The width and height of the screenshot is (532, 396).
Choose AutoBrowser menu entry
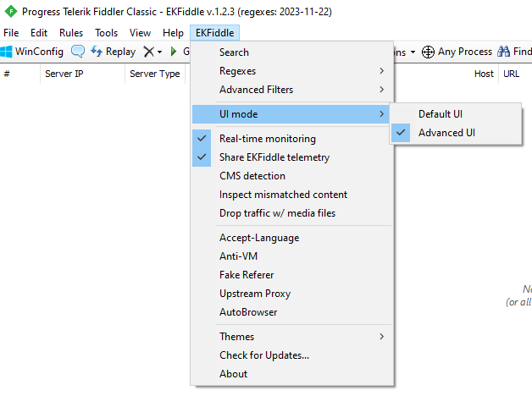293,312
